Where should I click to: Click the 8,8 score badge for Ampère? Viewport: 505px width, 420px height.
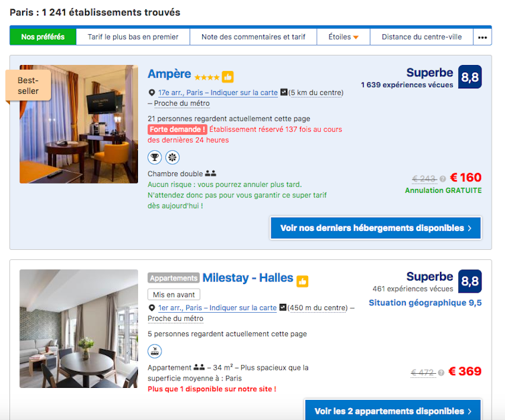pyautogui.click(x=470, y=77)
